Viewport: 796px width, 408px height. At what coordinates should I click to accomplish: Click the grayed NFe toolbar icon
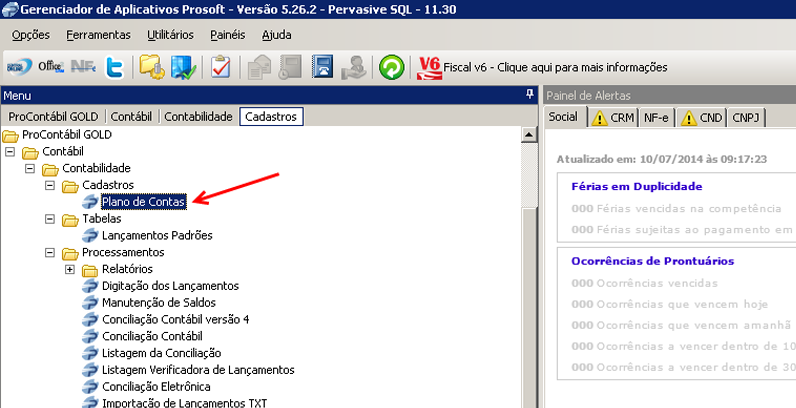click(x=83, y=66)
